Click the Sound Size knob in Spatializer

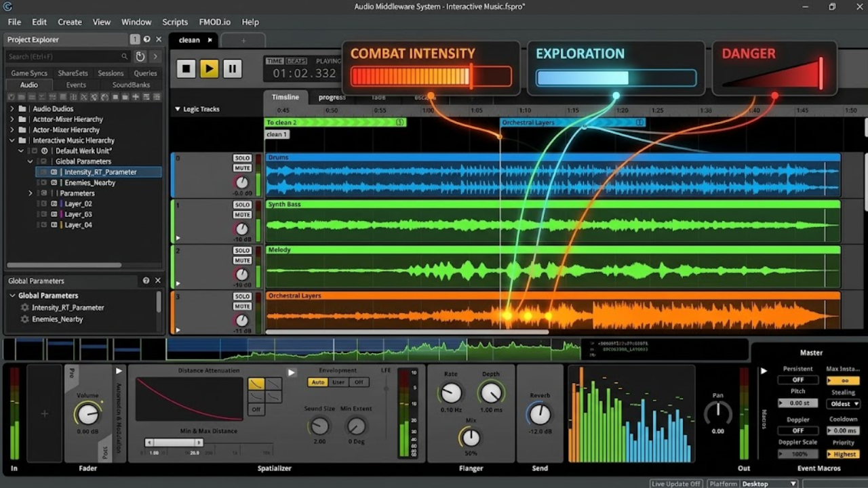pos(319,426)
